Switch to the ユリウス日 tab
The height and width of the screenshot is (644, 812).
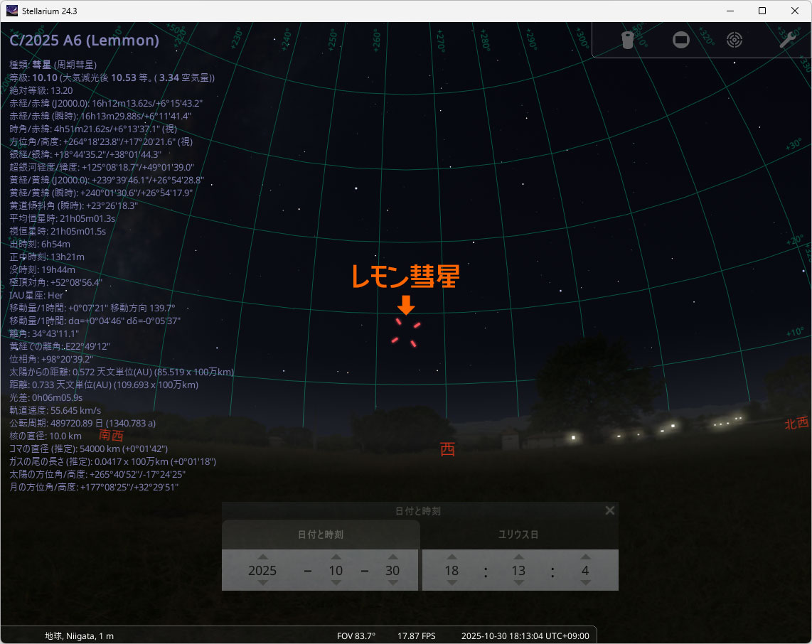coord(520,535)
